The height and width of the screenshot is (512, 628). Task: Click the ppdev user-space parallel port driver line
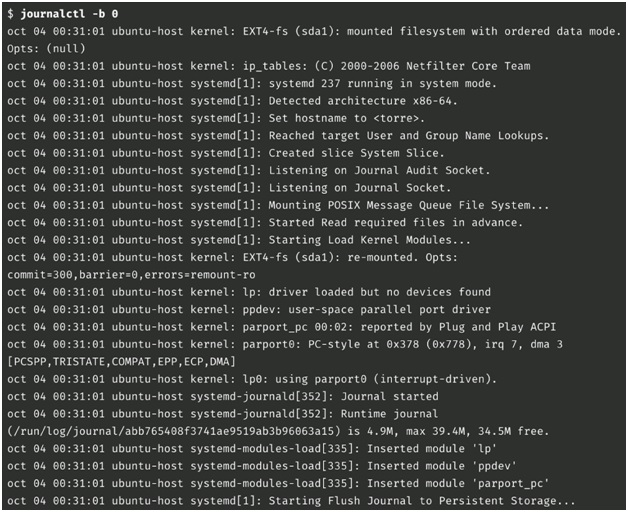point(249,310)
